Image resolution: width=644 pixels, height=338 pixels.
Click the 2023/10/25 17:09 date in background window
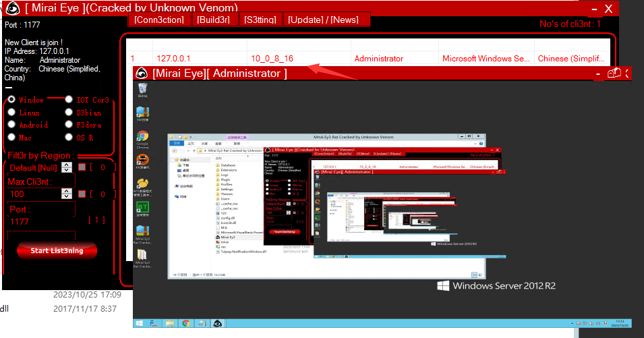pyautogui.click(x=87, y=295)
